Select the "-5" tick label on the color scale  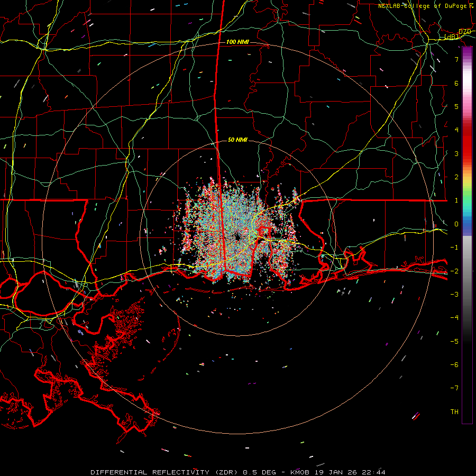[x=454, y=342]
